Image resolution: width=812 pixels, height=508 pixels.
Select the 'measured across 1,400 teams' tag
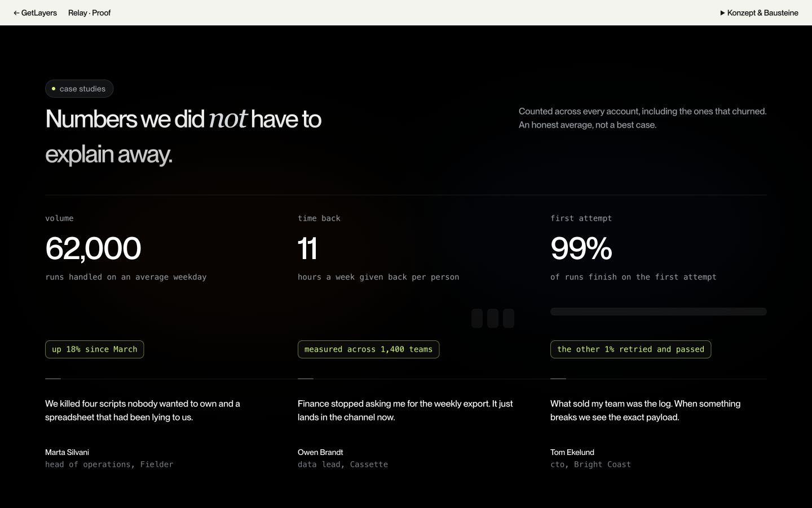(x=368, y=349)
